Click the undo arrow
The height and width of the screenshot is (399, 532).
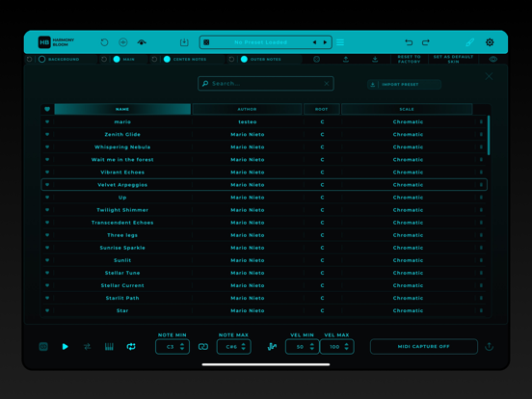coord(409,42)
